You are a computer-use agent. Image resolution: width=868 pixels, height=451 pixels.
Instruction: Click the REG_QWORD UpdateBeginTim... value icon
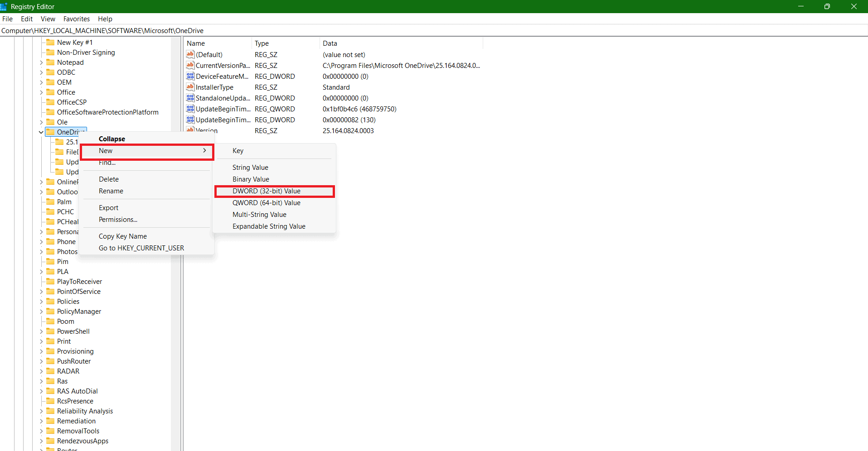pos(190,109)
